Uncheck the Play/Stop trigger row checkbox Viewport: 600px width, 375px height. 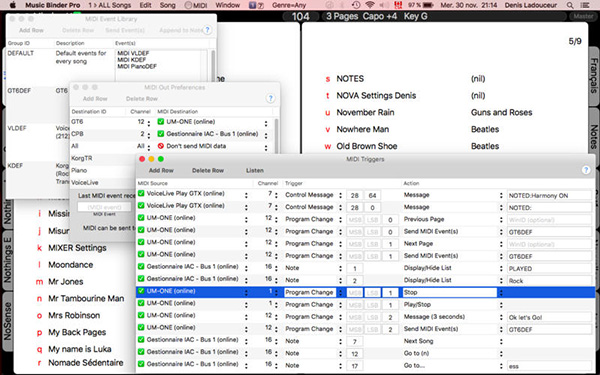click(x=141, y=303)
